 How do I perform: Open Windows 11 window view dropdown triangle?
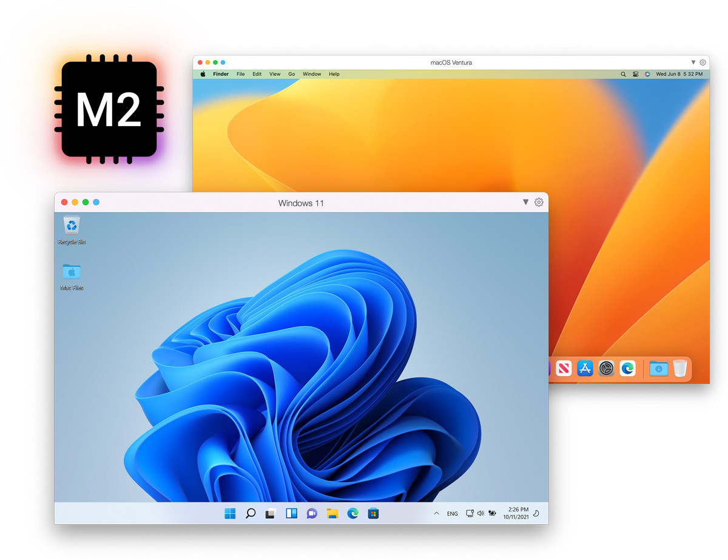(525, 202)
